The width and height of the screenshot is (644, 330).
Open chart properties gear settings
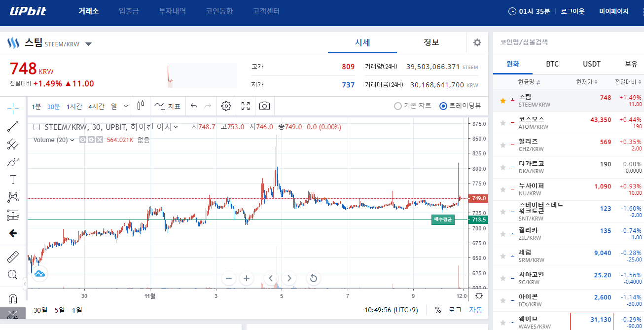click(226, 106)
